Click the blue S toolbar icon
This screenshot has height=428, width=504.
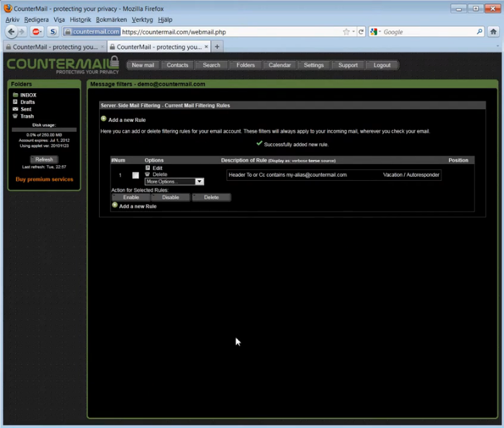click(x=53, y=31)
